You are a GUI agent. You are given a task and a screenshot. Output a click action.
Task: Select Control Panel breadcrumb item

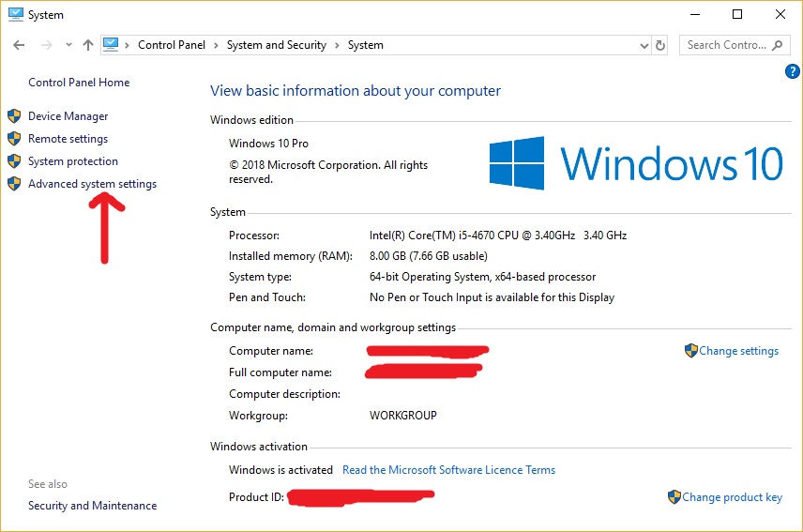(170, 45)
